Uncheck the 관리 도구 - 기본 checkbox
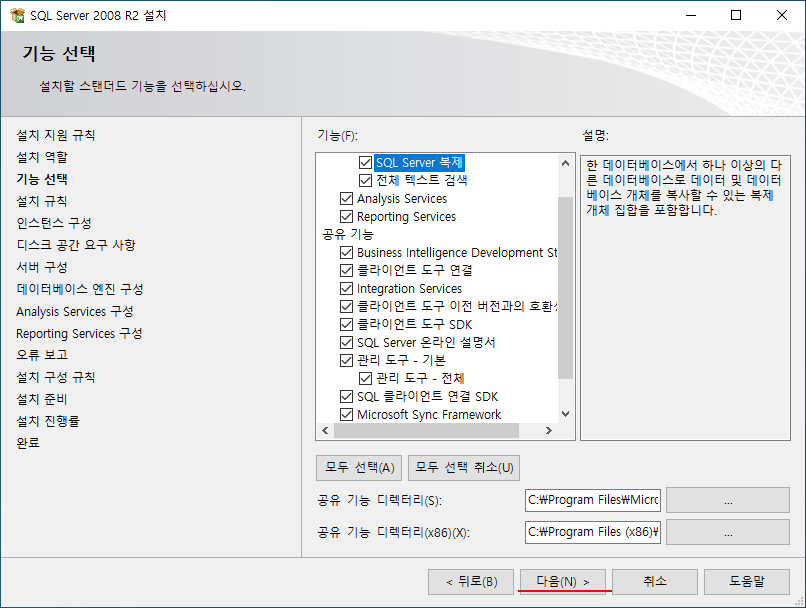The height and width of the screenshot is (608, 806). pyautogui.click(x=346, y=360)
